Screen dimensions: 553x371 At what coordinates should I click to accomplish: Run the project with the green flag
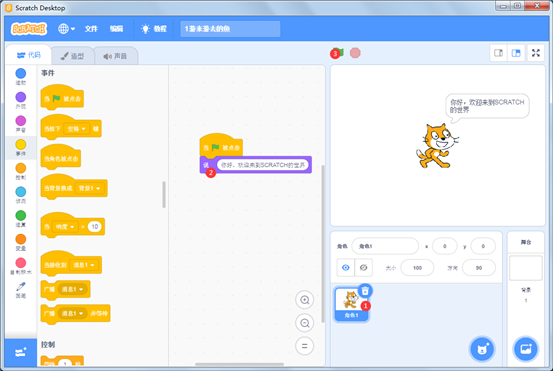coord(338,53)
